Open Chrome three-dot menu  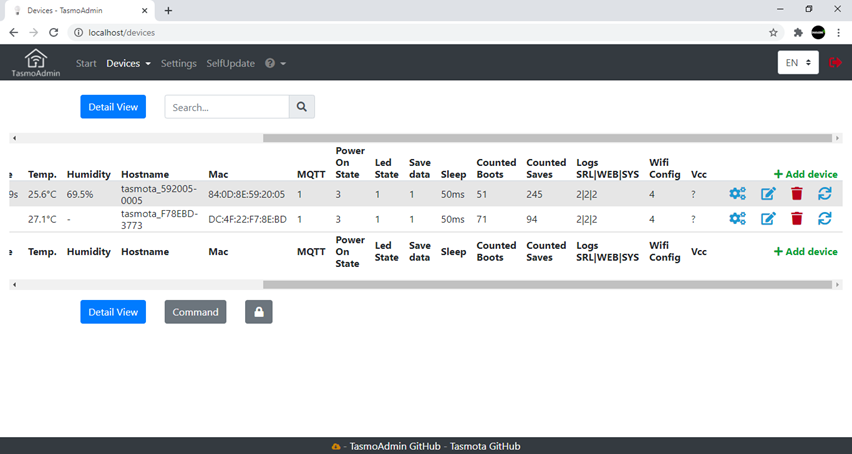click(838, 33)
